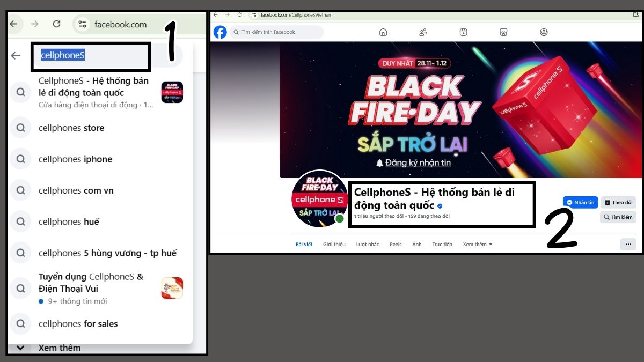Switch to the 'Giới thiệu' tab
This screenshot has width=644, height=362.
[334, 245]
